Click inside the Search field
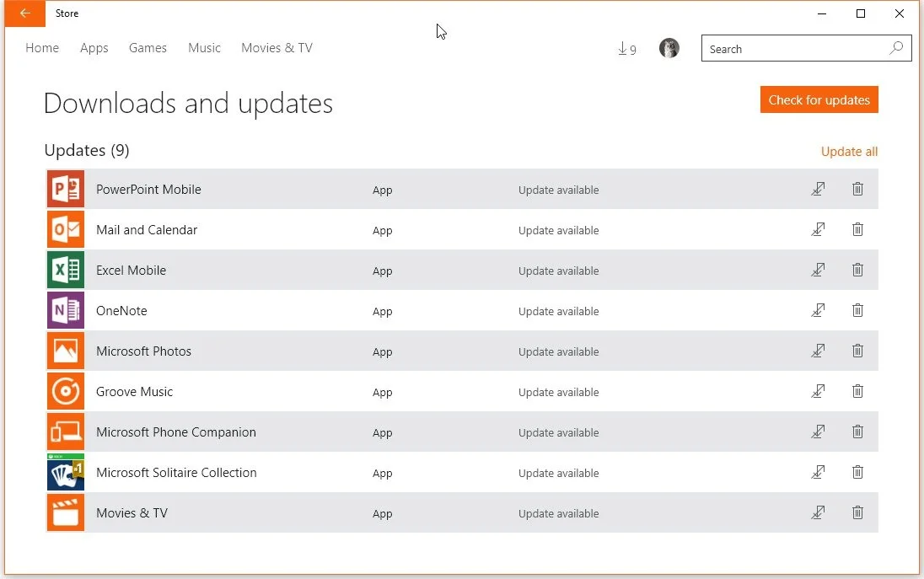The image size is (924, 579). [784, 48]
